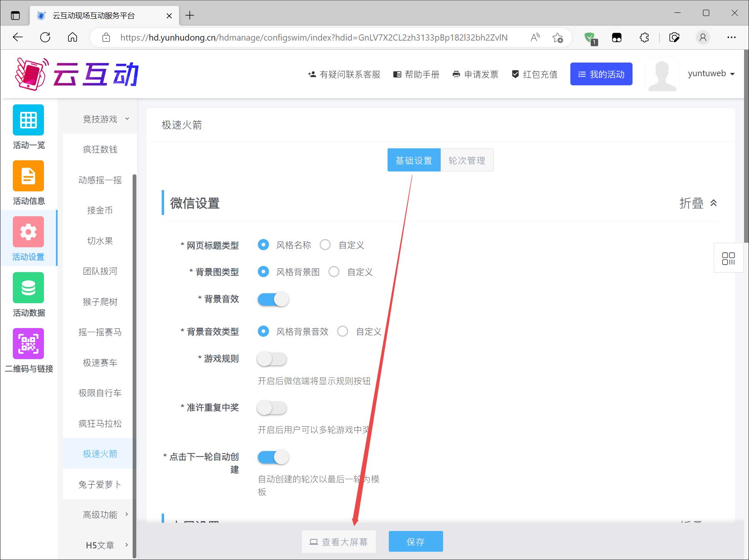Image resolution: width=749 pixels, height=560 pixels.
Task: Open 极速赛车 game settings
Action: [x=100, y=362]
